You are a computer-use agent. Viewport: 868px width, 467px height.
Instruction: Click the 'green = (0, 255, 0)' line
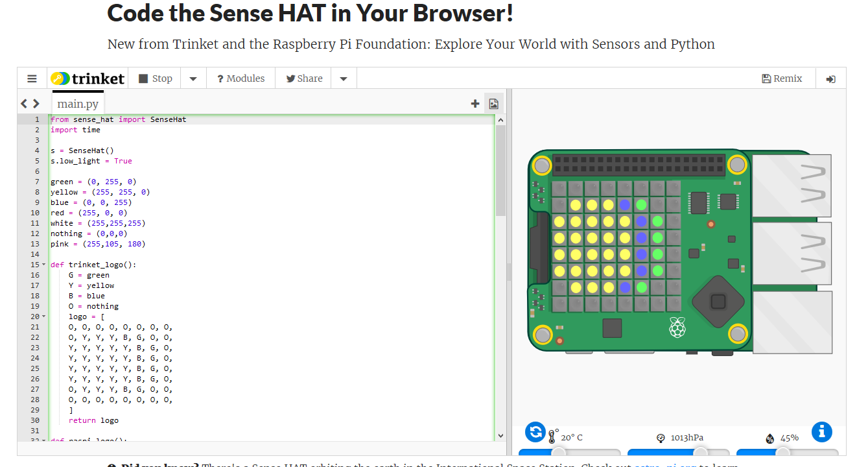pyautogui.click(x=93, y=182)
